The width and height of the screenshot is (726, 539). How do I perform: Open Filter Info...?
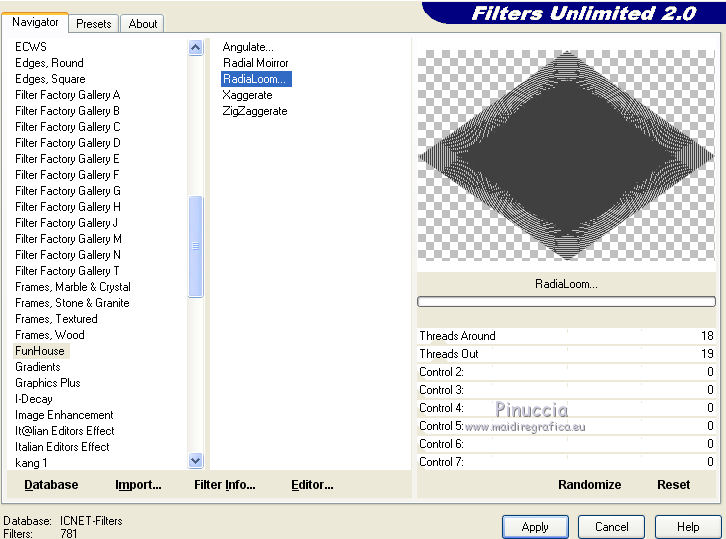click(225, 485)
